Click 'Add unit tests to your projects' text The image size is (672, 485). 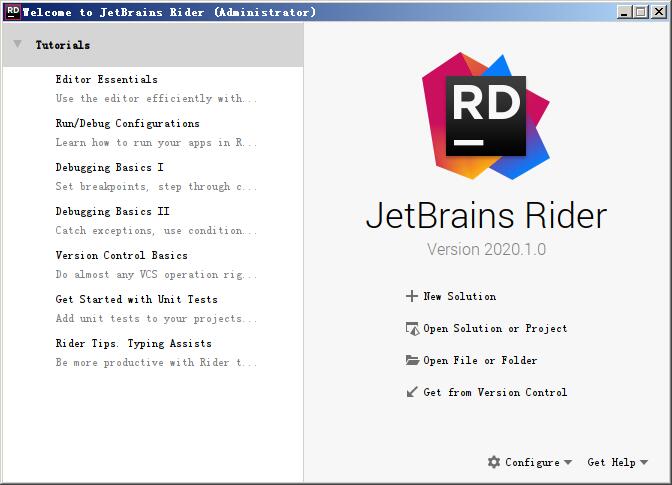(x=156, y=318)
